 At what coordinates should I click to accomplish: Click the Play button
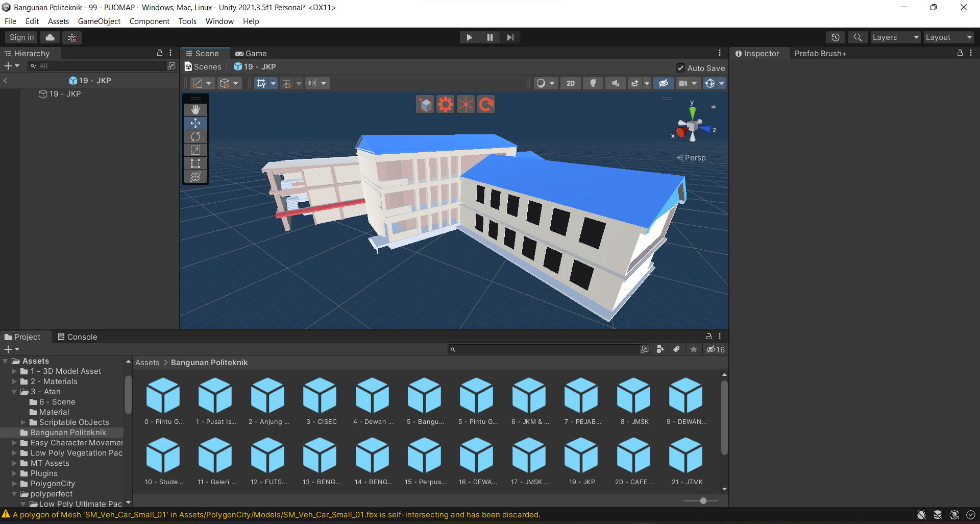[469, 37]
